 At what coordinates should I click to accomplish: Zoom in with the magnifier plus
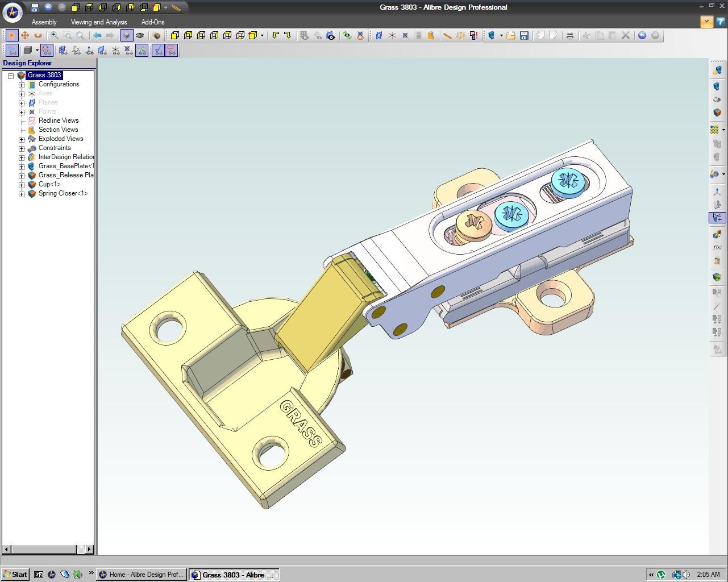pos(55,35)
